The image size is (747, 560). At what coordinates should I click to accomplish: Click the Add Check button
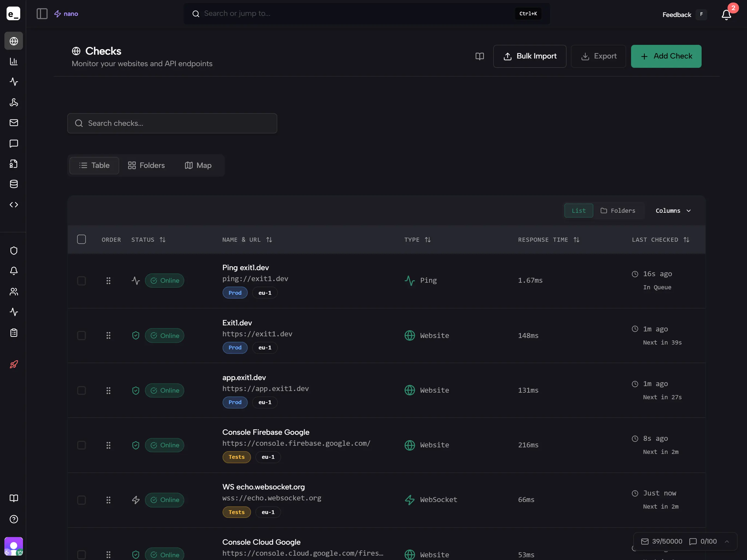(x=666, y=56)
